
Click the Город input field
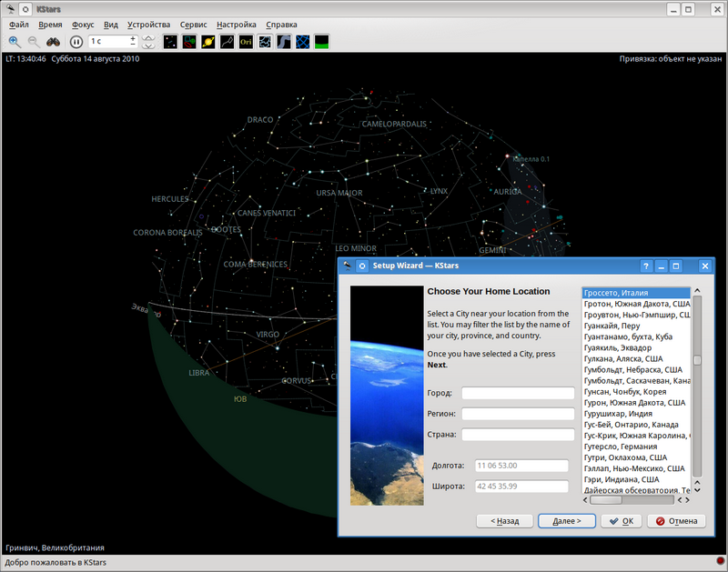click(518, 393)
